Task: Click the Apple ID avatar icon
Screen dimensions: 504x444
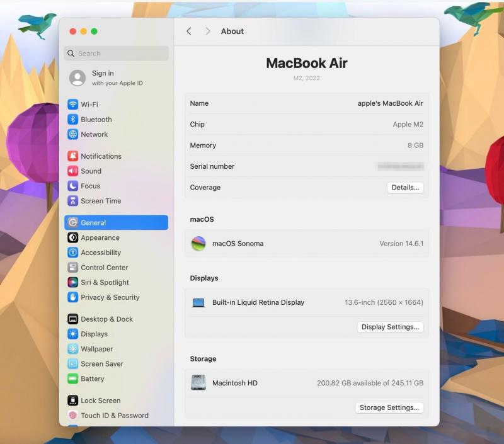Action: pos(77,77)
